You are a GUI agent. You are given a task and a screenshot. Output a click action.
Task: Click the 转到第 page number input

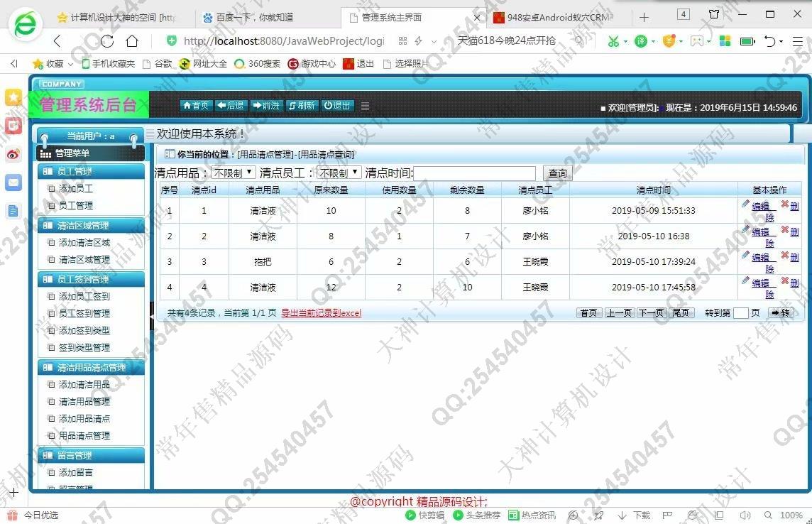740,312
